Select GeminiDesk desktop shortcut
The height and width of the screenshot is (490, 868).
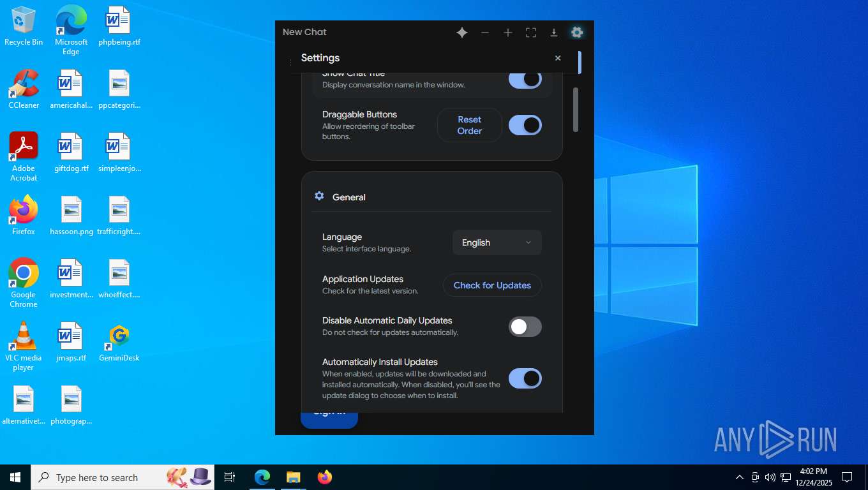click(x=119, y=342)
